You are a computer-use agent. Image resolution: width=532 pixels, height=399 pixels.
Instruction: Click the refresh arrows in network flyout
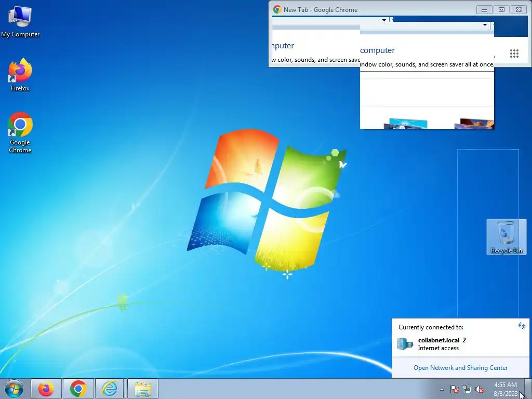point(522,326)
